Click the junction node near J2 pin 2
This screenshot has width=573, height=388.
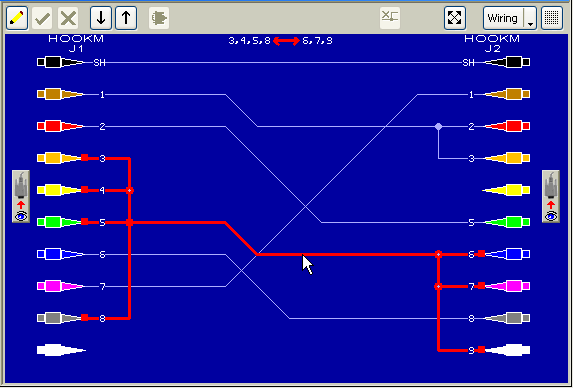point(438,127)
